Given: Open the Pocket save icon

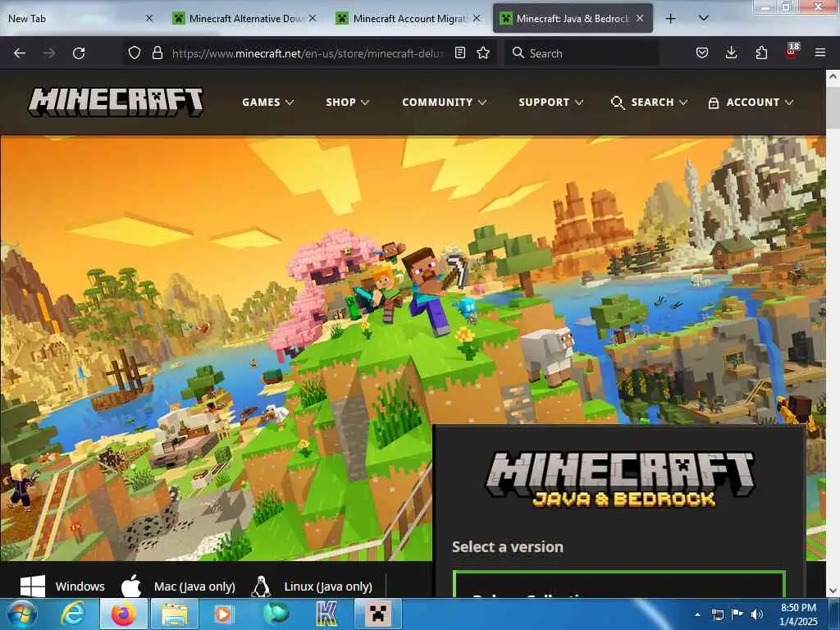Looking at the screenshot, I should point(702,52).
